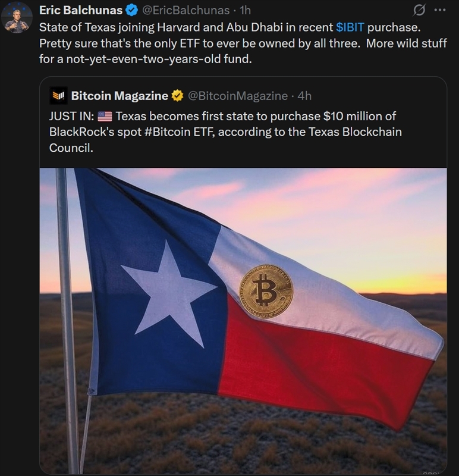Open the three-dot more options menu
Image resolution: width=459 pixels, height=476 pixels.
pyautogui.click(x=440, y=11)
